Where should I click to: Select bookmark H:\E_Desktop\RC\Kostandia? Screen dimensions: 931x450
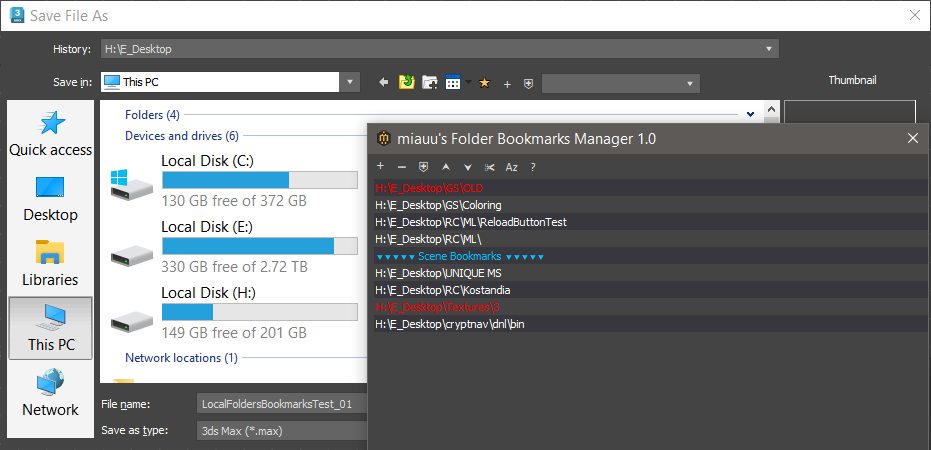651,290
